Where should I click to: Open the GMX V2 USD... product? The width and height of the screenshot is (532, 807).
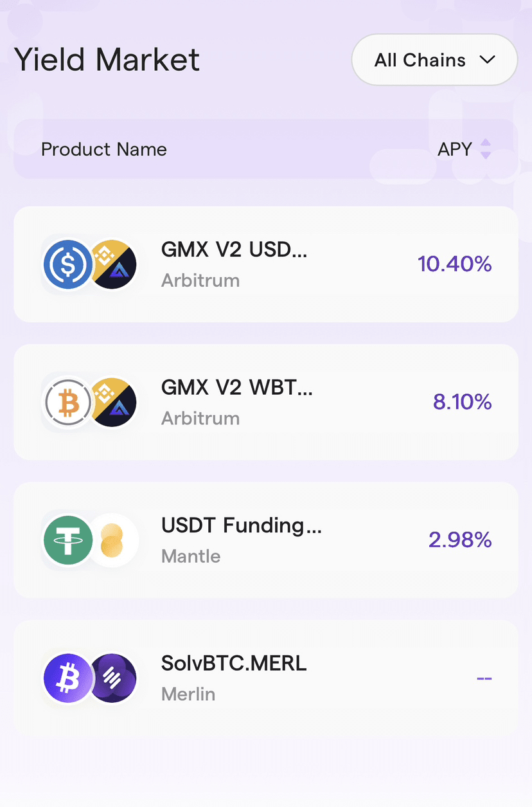[x=266, y=264]
